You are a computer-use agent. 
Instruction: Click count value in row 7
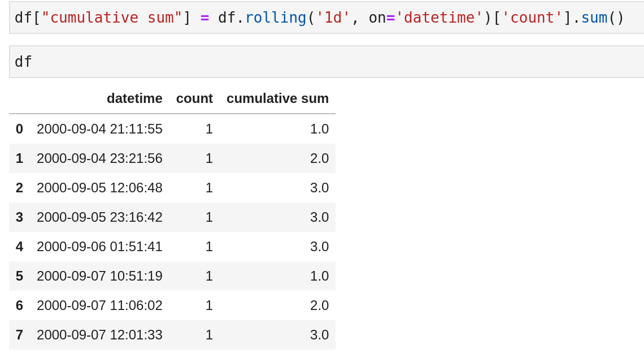209,335
